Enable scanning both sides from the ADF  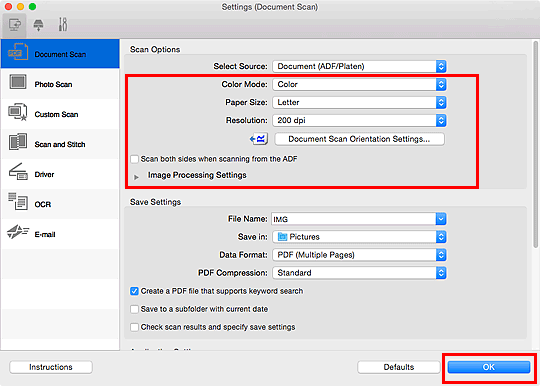135,159
